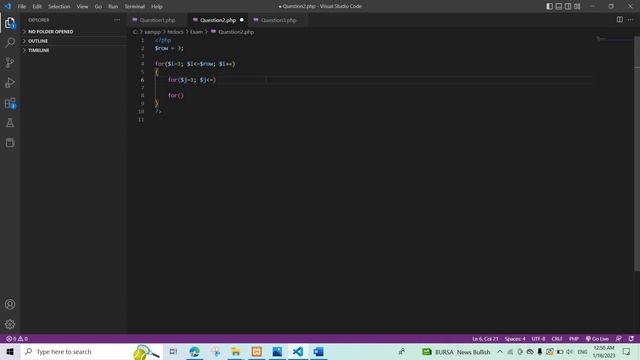
Task: Change Spaces: 4 indentation setting
Action: [515, 339]
